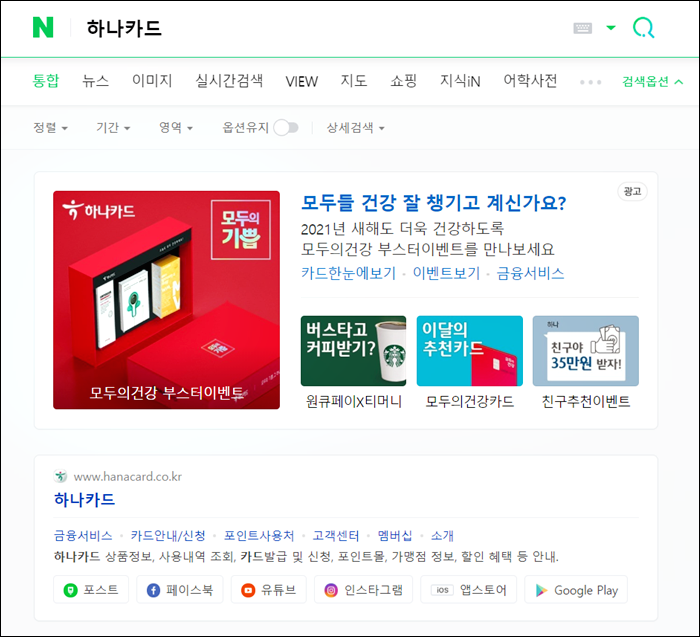The image size is (700, 637).
Task: Collapse the 검색옵션 panel
Action: point(652,82)
